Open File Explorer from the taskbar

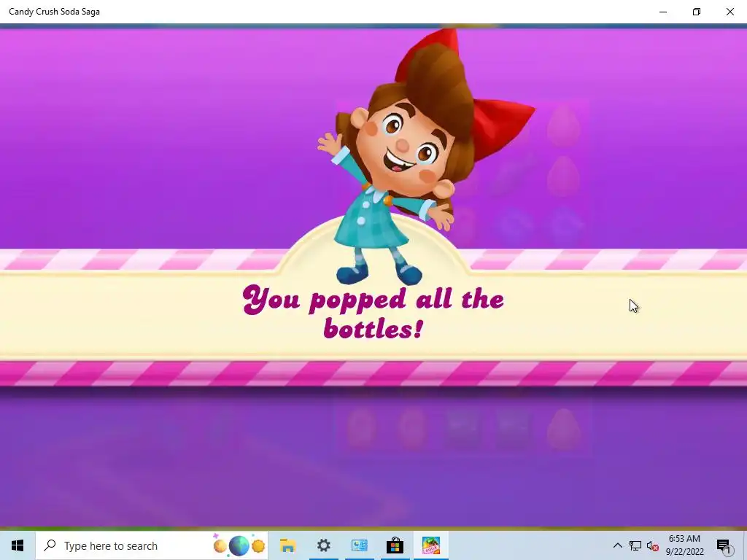(287, 545)
